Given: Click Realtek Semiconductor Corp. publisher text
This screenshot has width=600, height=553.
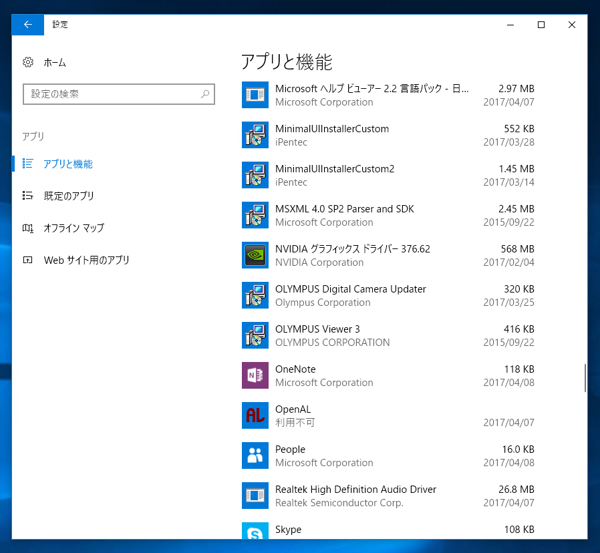Looking at the screenshot, I should [x=339, y=503].
